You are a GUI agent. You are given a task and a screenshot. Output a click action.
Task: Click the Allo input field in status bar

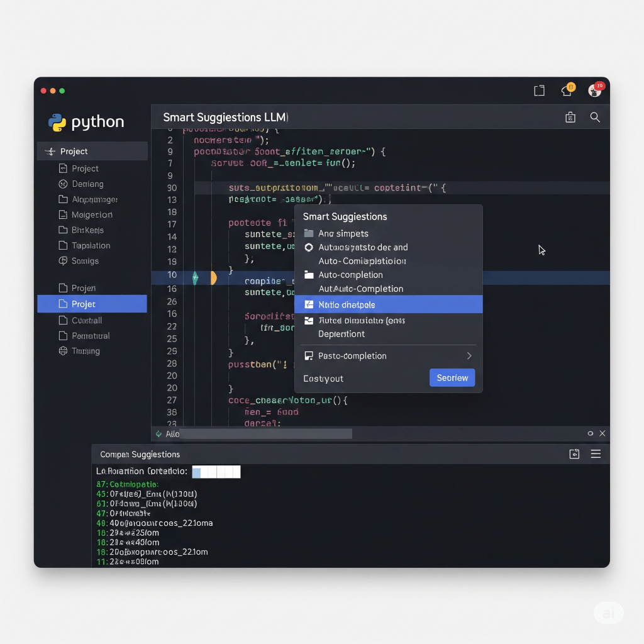click(x=264, y=434)
